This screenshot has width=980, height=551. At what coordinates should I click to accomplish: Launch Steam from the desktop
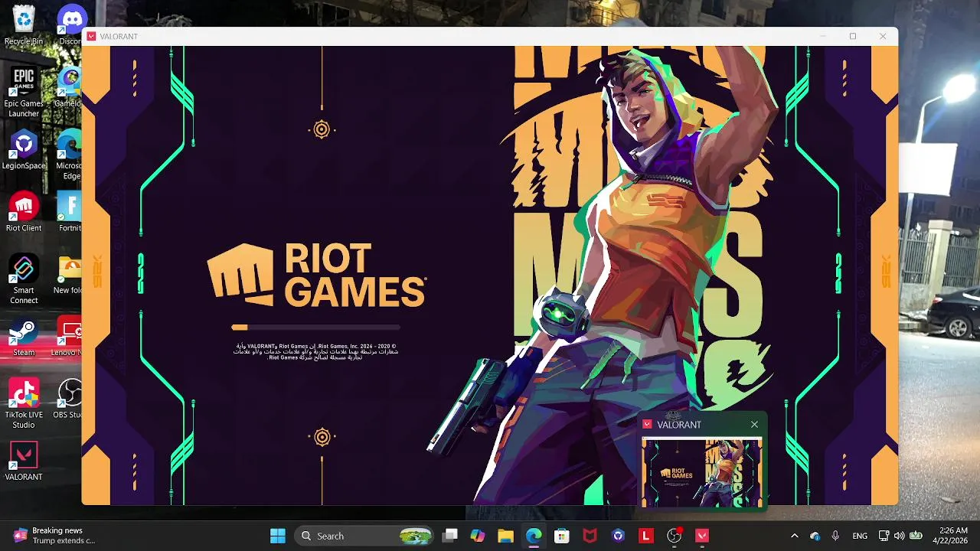pos(24,337)
